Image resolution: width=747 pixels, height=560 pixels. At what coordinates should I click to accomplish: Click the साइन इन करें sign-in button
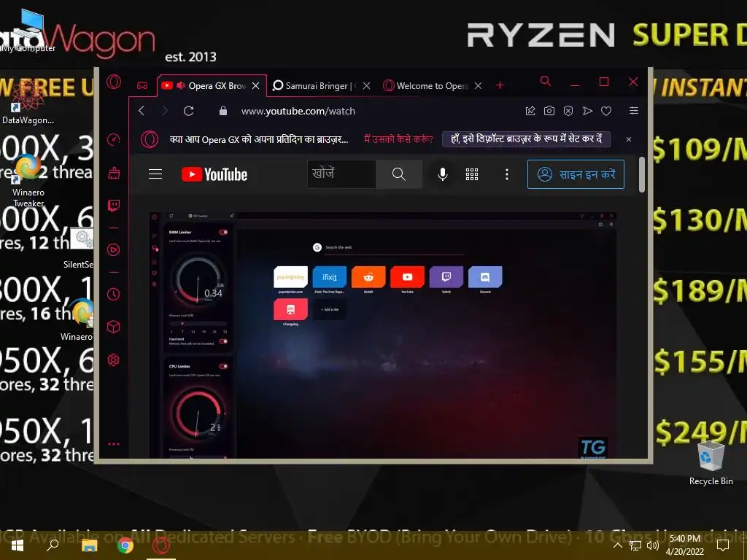pyautogui.click(x=576, y=174)
